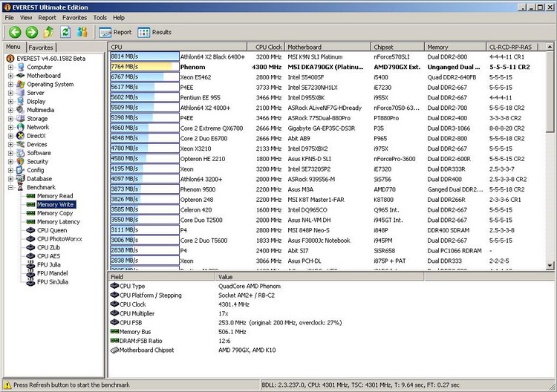This screenshot has height=392, width=557.
Task: Select CPU ZLib benchmark
Action: tap(49, 247)
